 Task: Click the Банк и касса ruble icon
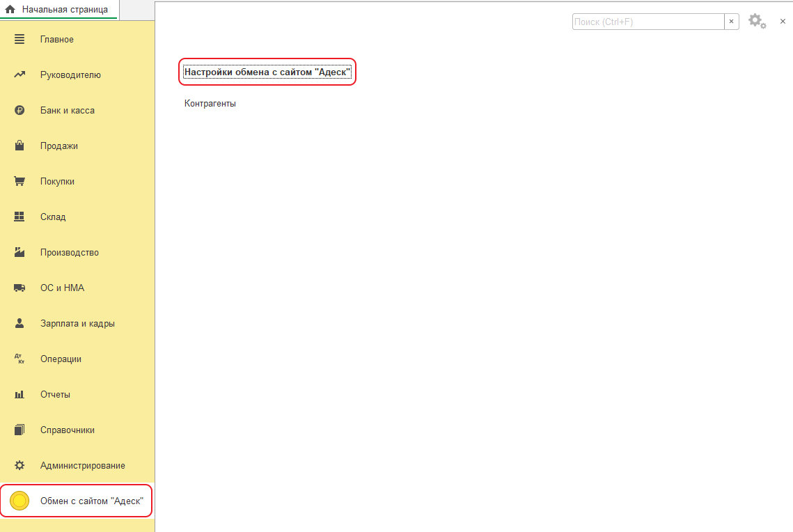coord(19,110)
